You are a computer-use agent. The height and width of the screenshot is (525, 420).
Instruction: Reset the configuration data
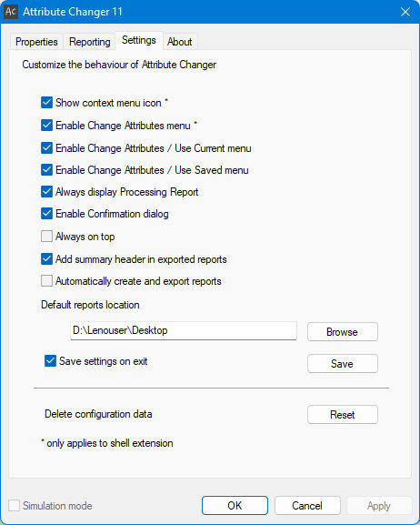343,415
